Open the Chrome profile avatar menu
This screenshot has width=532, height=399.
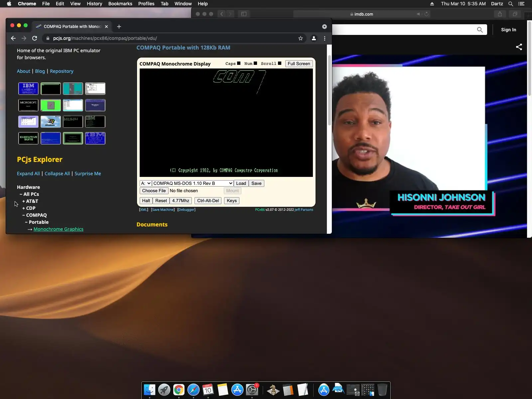click(x=314, y=38)
